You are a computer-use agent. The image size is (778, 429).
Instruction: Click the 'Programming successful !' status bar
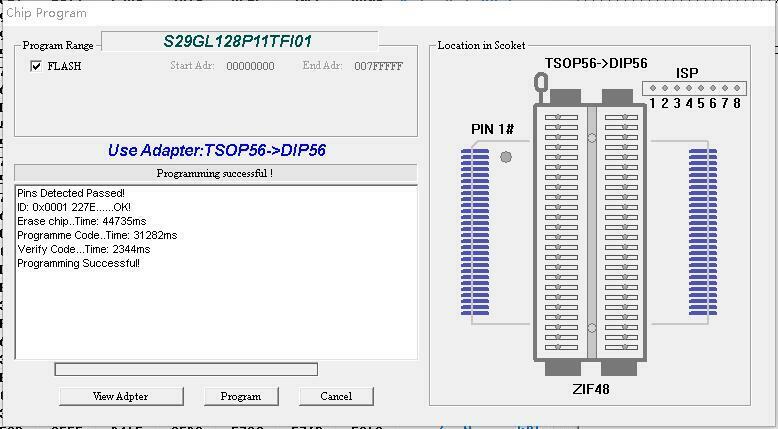(215, 173)
